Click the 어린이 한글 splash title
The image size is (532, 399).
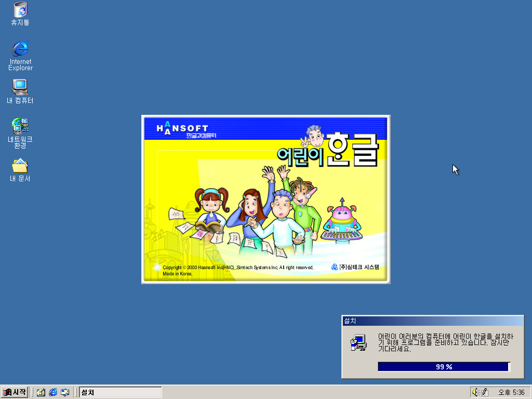[x=327, y=151]
